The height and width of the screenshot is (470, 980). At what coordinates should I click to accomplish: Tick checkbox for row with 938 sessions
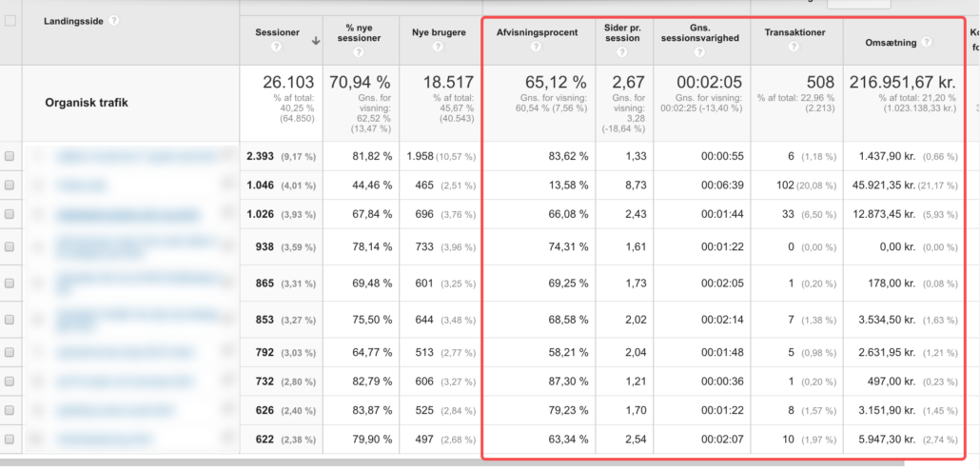(x=10, y=246)
